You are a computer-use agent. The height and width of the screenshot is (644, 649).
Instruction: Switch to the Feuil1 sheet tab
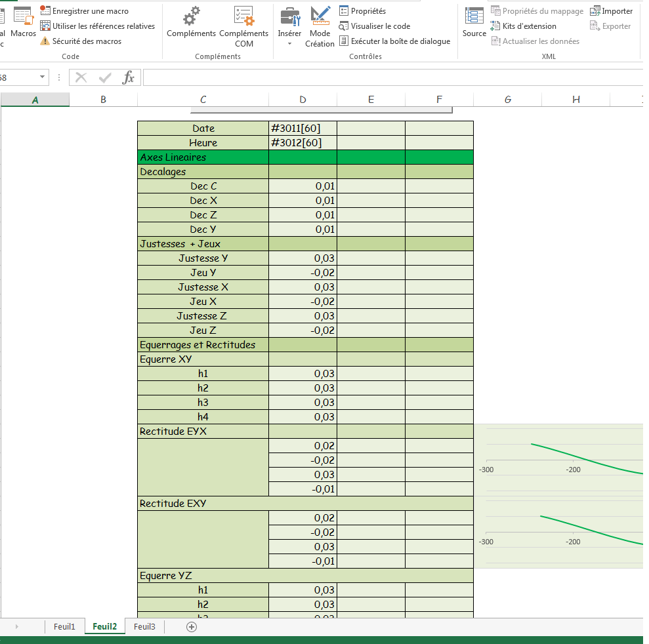64,626
